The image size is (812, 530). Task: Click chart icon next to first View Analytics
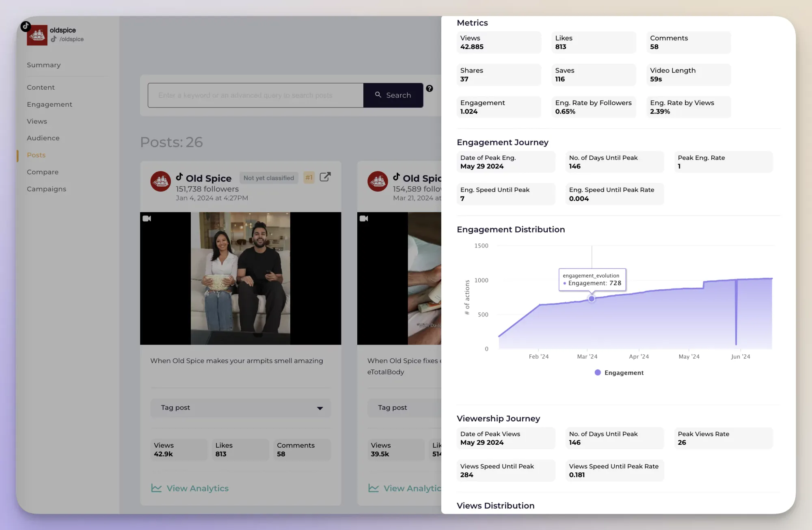156,488
